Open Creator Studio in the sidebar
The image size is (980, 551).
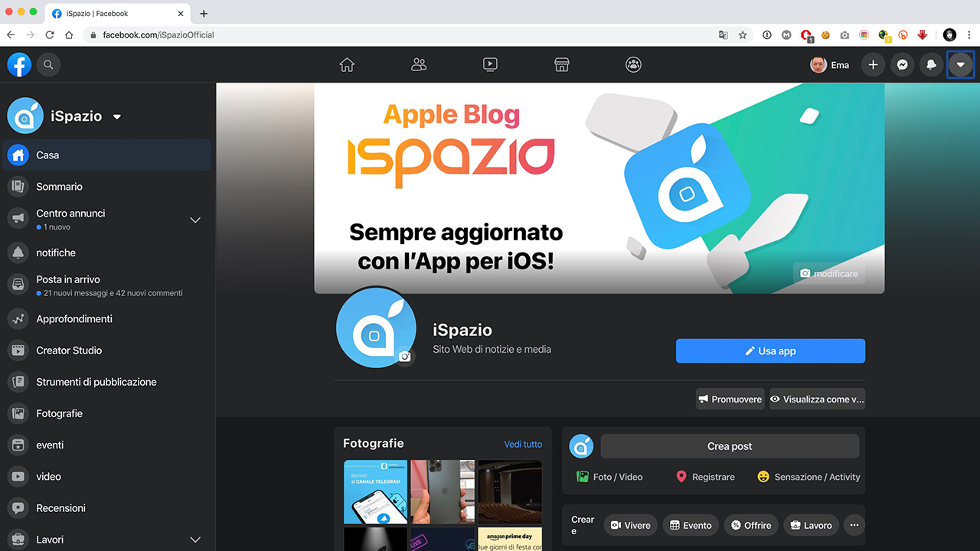click(x=107, y=350)
